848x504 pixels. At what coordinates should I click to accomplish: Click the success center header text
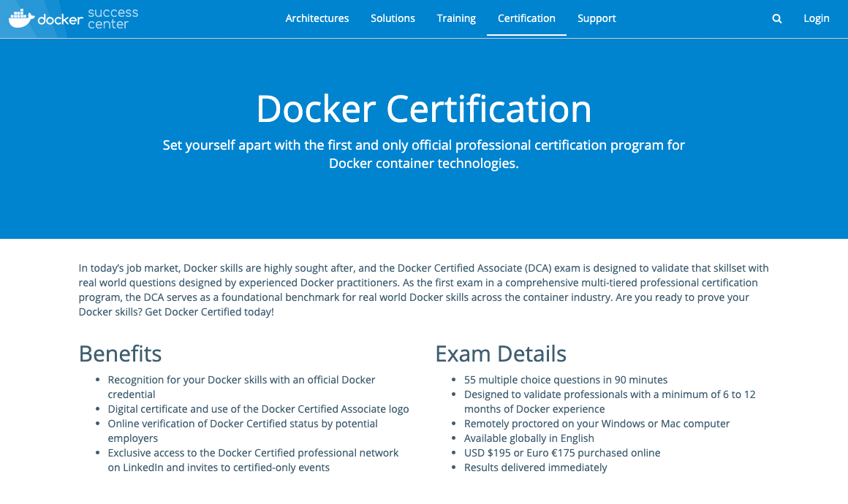tap(113, 18)
